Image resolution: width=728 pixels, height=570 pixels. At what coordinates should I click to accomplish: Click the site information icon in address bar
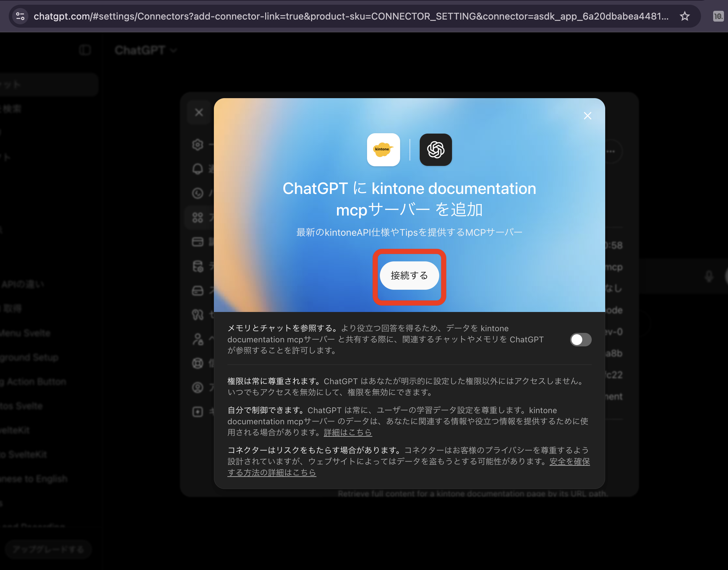coord(20,16)
